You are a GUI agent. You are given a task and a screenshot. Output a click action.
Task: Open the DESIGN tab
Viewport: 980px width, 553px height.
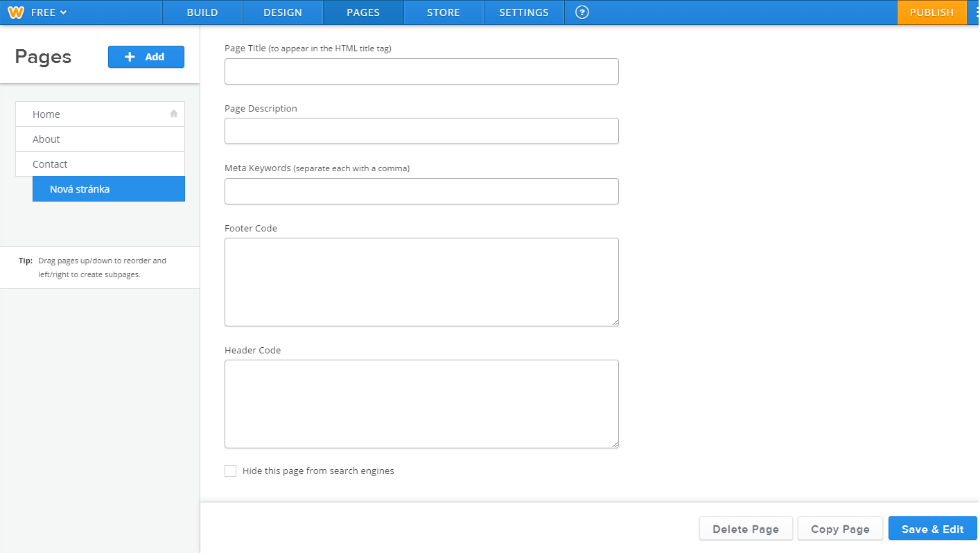click(283, 12)
